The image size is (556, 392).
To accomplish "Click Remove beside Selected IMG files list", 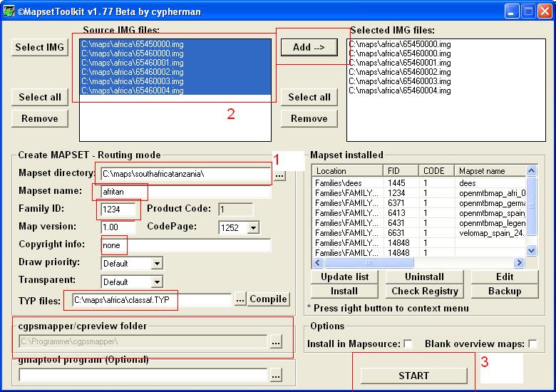I will tap(309, 118).
